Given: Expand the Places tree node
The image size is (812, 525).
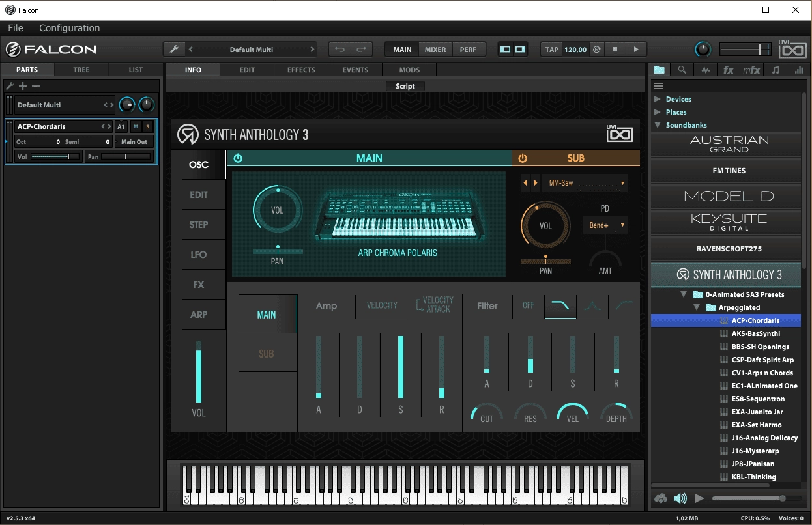Looking at the screenshot, I should click(x=657, y=112).
